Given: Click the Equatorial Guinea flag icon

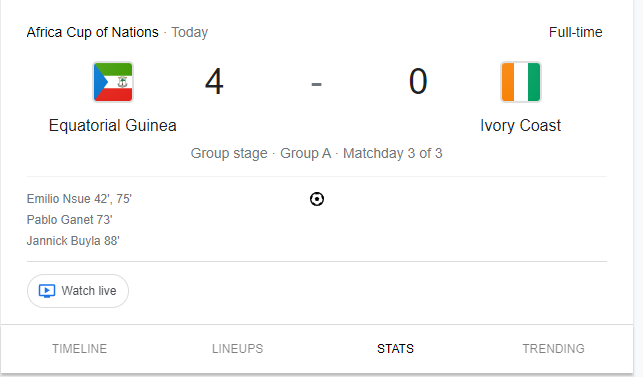Looking at the screenshot, I should pyautogui.click(x=113, y=82).
